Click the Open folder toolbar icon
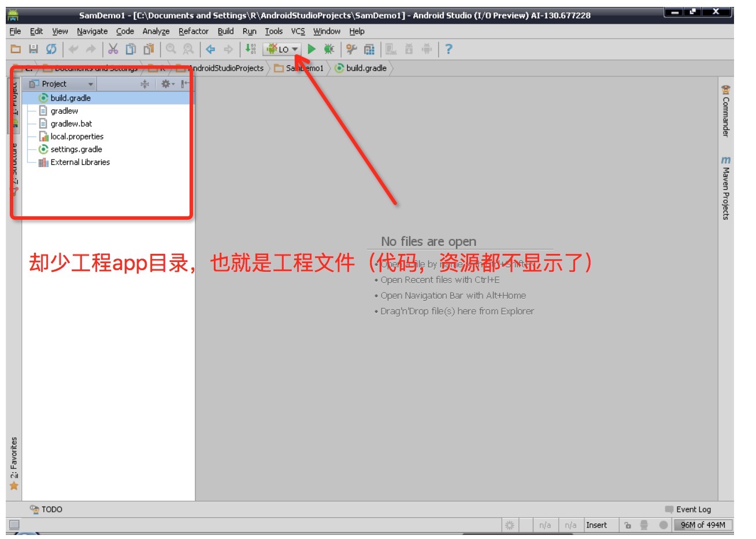This screenshot has height=539, width=756. tap(16, 49)
